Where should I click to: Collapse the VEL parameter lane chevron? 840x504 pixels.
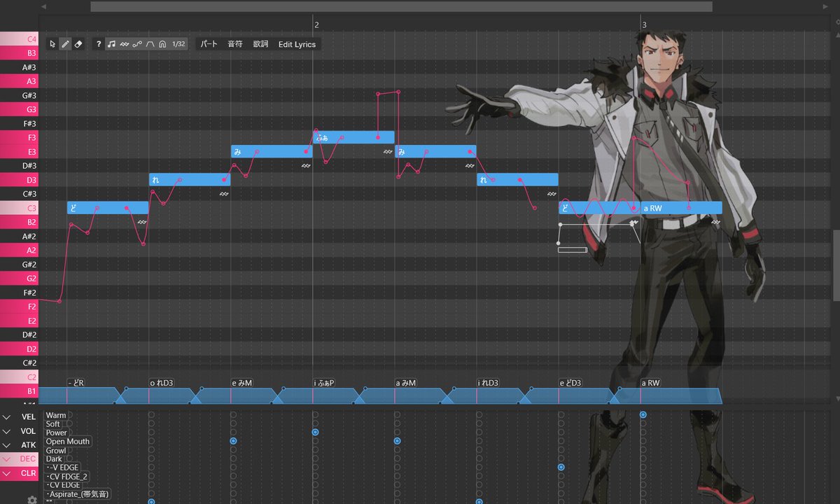pyautogui.click(x=6, y=416)
